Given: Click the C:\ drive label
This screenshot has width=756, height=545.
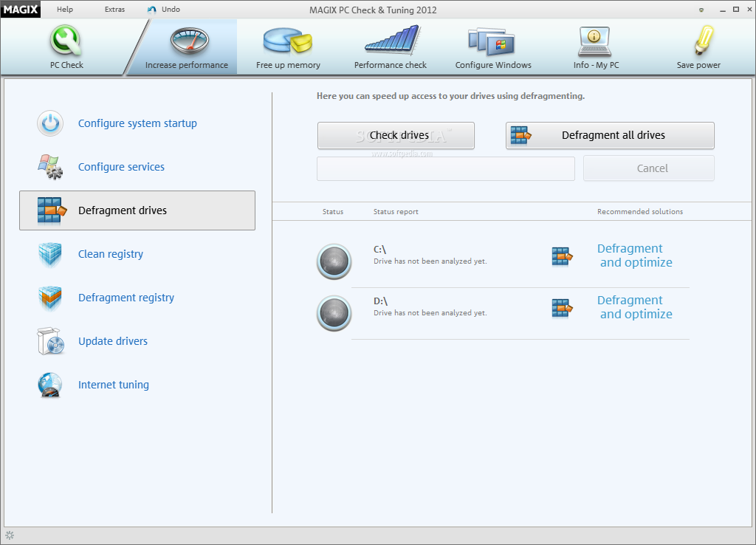Looking at the screenshot, I should tap(380, 250).
